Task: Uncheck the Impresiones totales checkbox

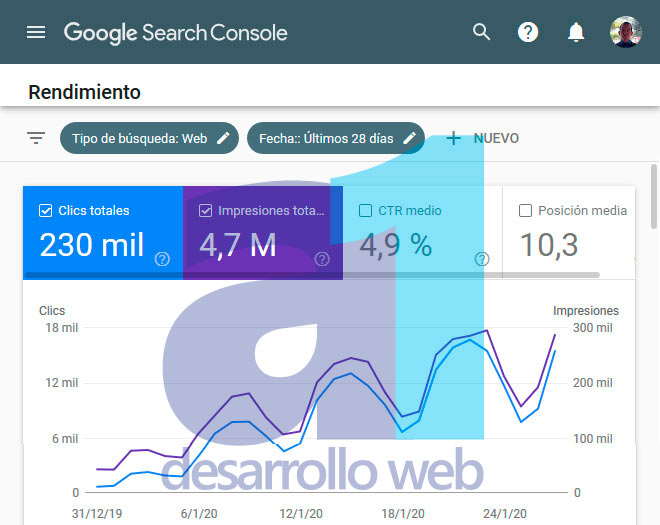Action: pos(205,211)
